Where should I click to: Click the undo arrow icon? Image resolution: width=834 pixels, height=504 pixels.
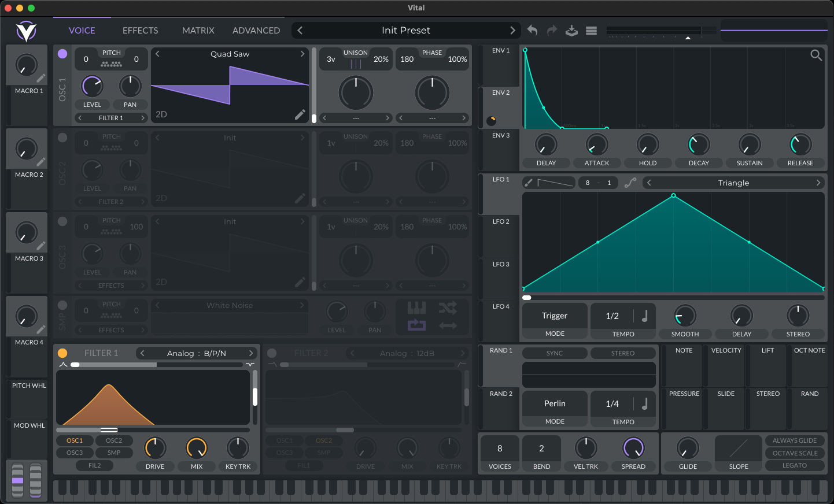pyautogui.click(x=532, y=30)
